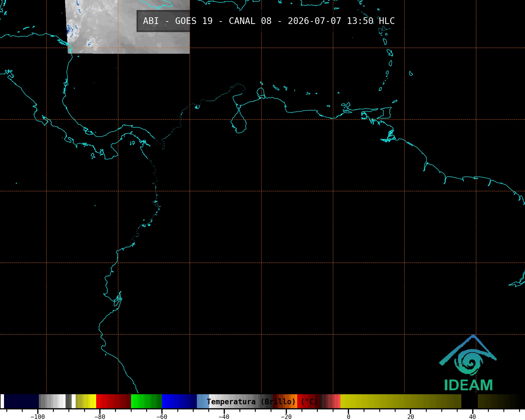Click the grayscale satellite image patch

click(x=128, y=27)
